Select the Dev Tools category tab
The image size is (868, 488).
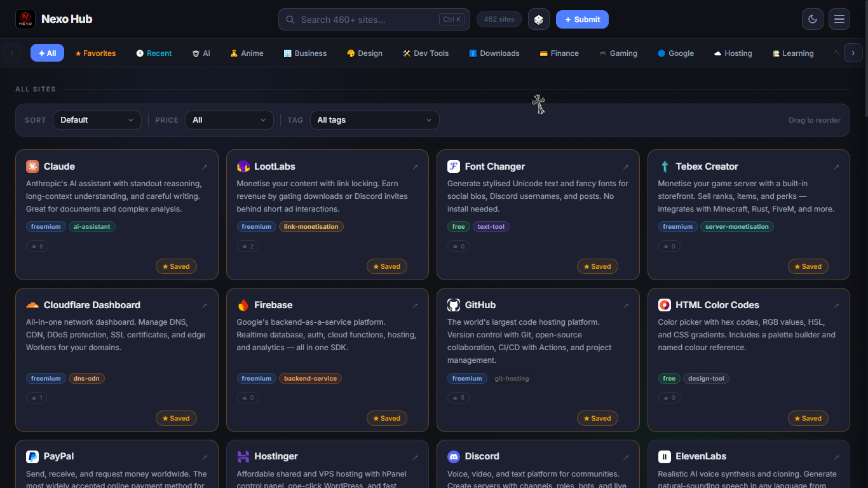[426, 53]
